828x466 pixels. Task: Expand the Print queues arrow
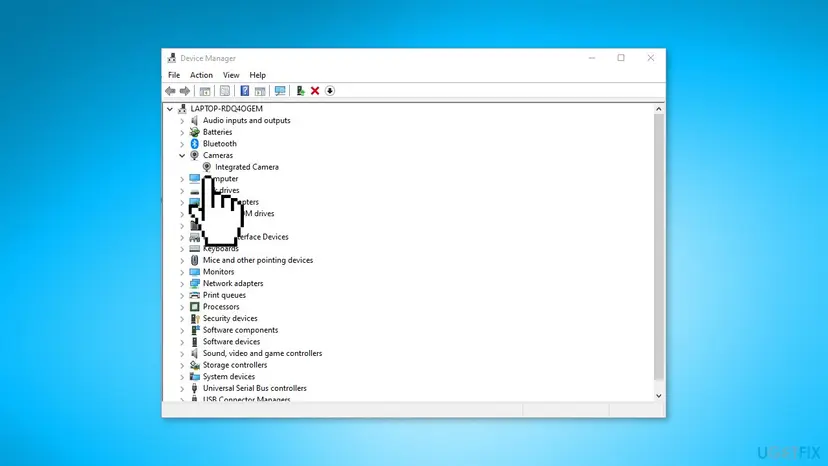coord(182,295)
